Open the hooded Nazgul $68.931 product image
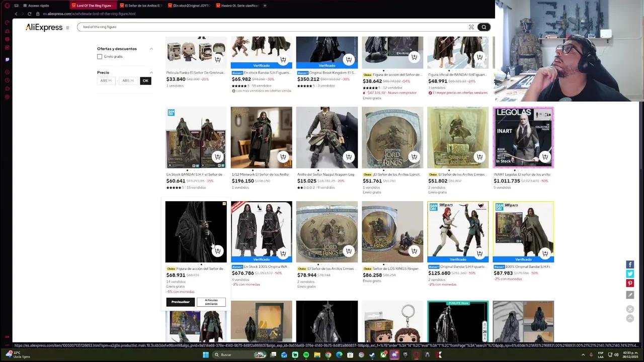The image size is (644, 362). [x=196, y=232]
